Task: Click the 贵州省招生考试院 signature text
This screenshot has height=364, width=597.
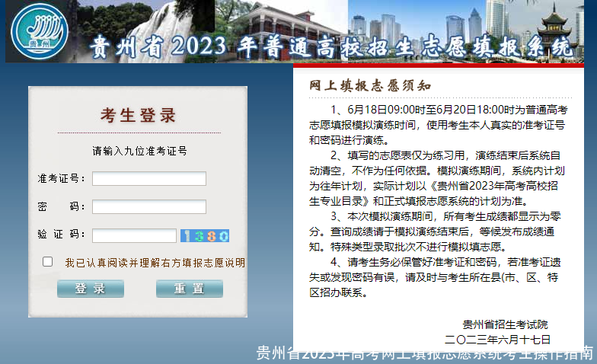Action: tap(505, 324)
